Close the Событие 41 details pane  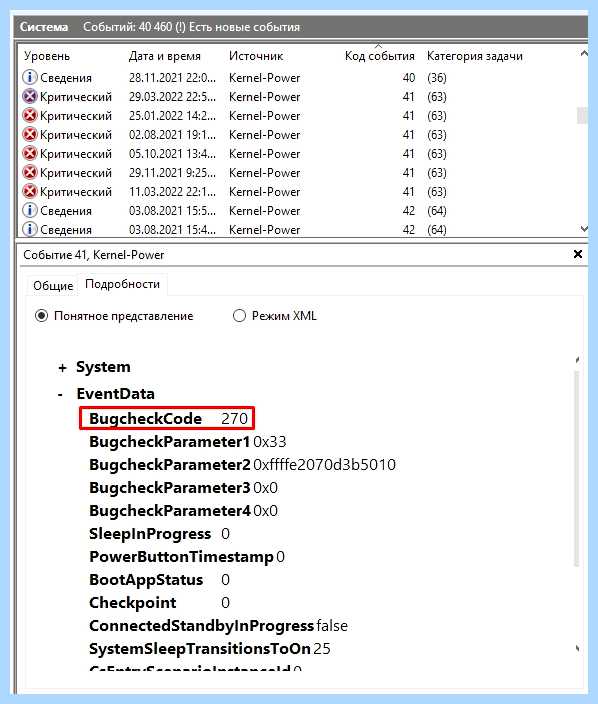tap(578, 254)
